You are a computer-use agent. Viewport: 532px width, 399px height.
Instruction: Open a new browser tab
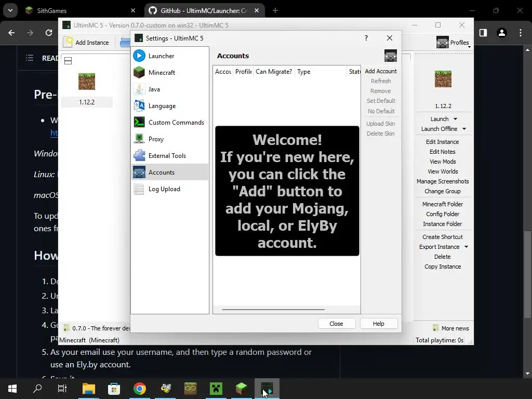(x=275, y=10)
